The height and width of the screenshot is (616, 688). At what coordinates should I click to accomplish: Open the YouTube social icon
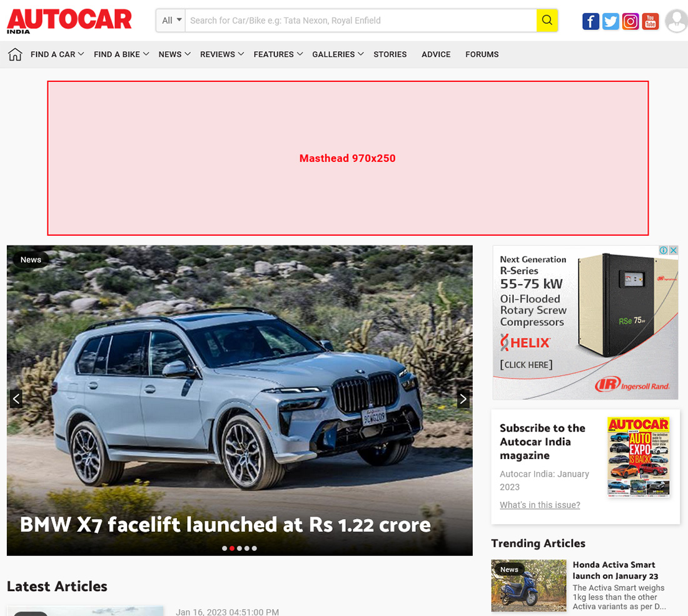[x=650, y=21]
